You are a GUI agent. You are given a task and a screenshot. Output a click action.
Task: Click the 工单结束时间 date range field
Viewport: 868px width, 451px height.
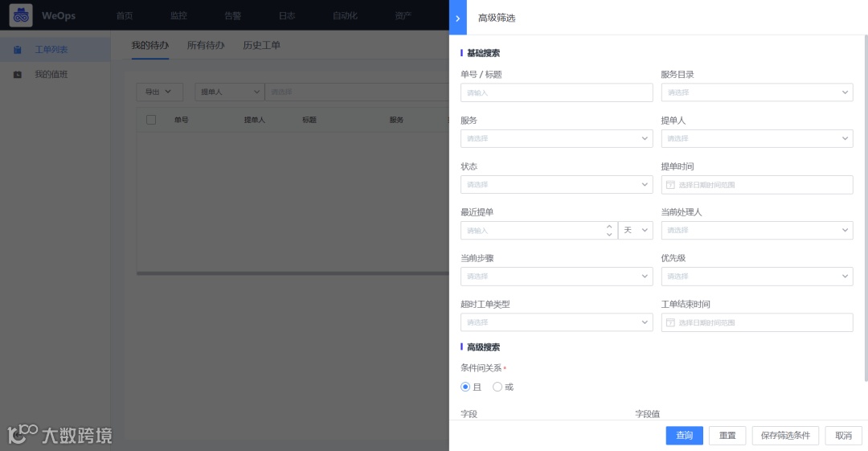pyautogui.click(x=757, y=322)
